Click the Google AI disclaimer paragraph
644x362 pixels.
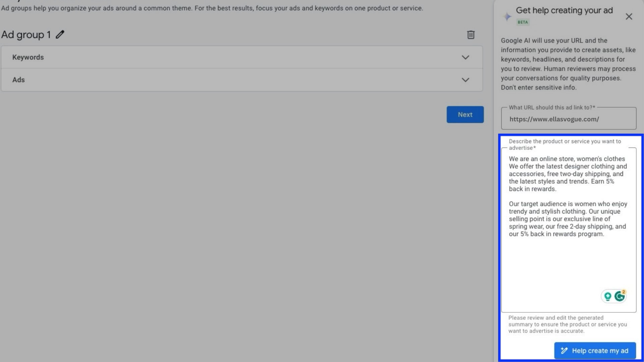pos(568,64)
